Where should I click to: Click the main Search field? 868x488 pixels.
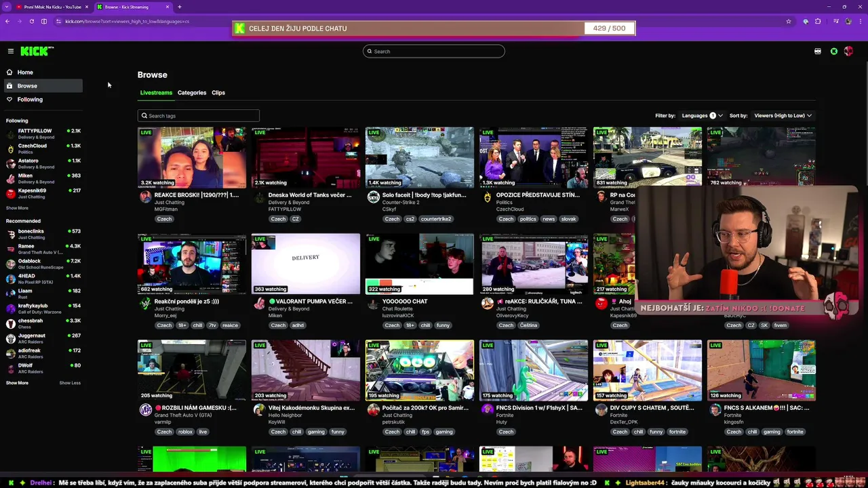click(x=434, y=52)
